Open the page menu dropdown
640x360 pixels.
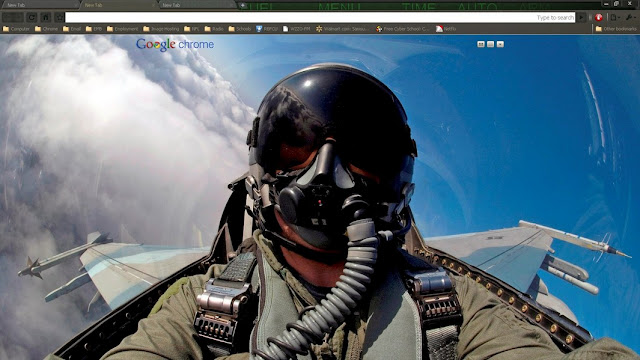615,18
